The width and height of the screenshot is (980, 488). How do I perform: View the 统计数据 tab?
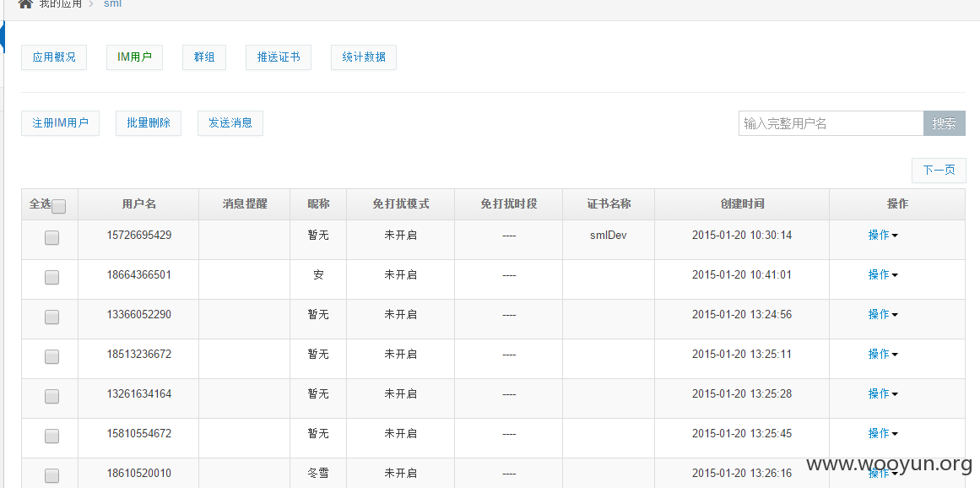point(363,57)
